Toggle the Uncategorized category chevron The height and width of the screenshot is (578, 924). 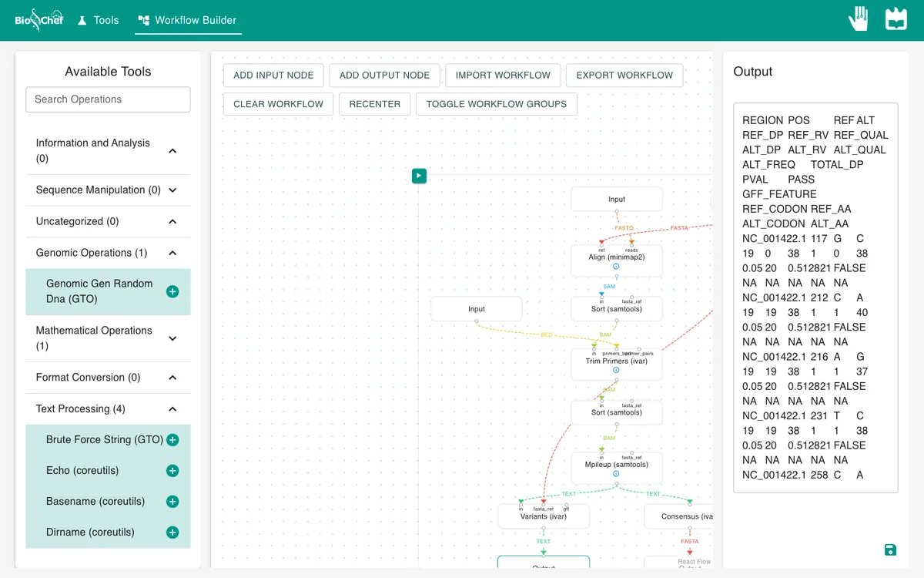pos(172,222)
